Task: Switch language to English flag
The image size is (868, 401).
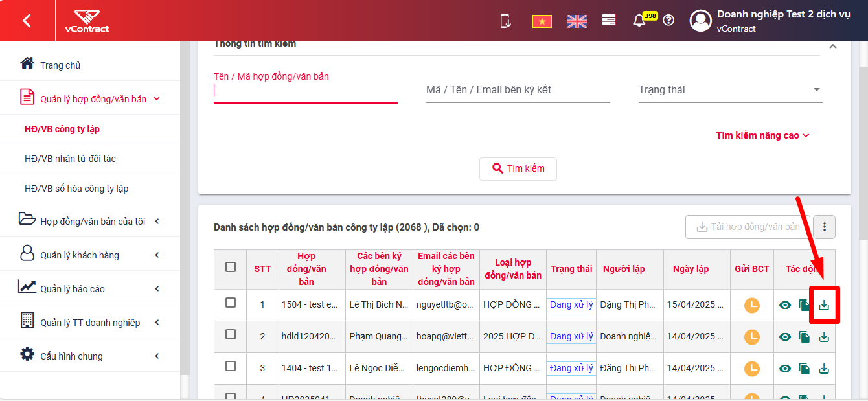Action: coord(577,21)
